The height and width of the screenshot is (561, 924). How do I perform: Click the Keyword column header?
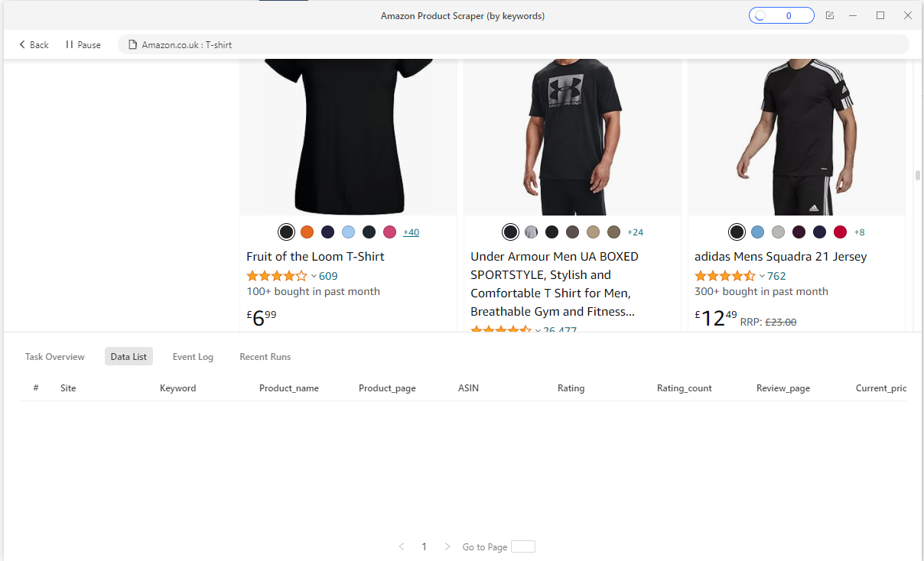coord(177,388)
